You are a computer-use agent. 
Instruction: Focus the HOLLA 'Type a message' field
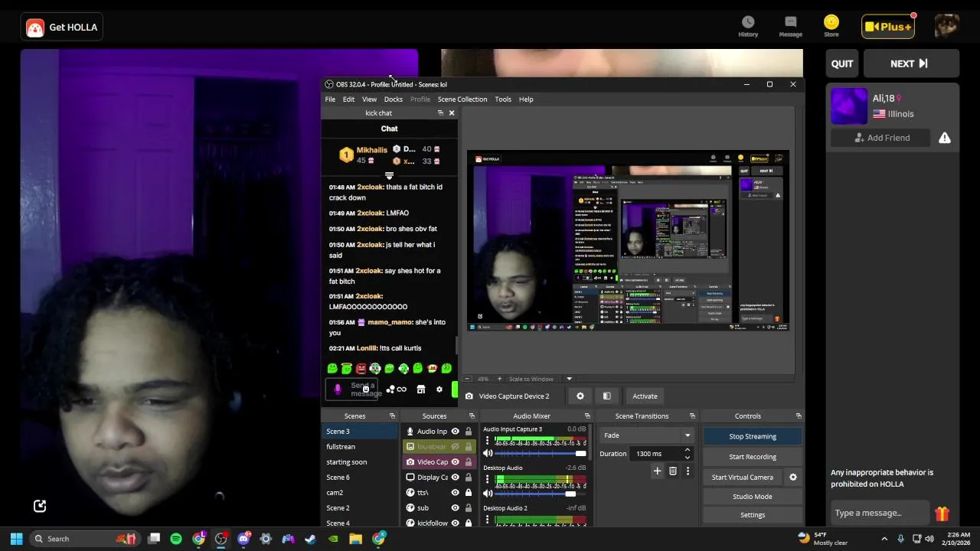879,513
